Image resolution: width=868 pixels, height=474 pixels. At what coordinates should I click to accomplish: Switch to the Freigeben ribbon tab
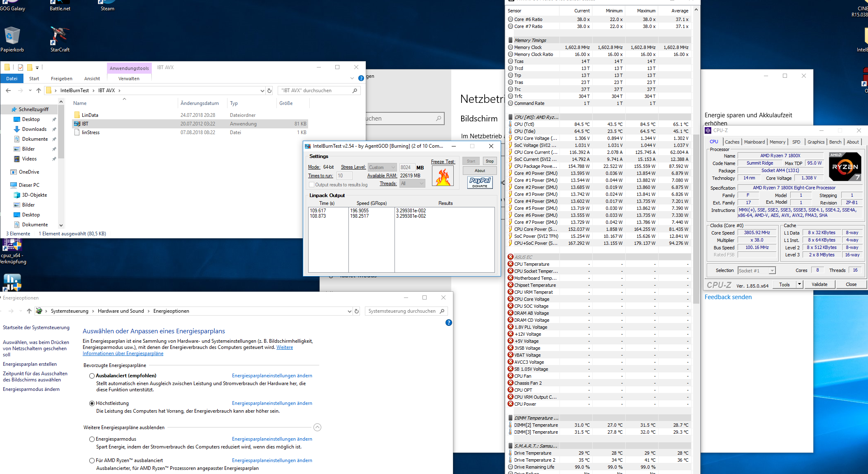(61, 79)
